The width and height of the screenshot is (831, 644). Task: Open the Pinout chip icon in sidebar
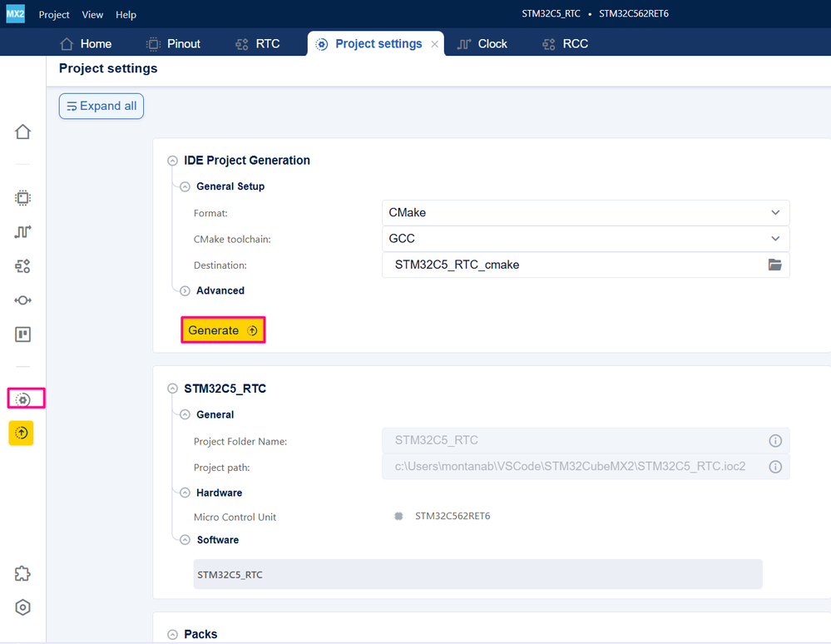tap(22, 198)
